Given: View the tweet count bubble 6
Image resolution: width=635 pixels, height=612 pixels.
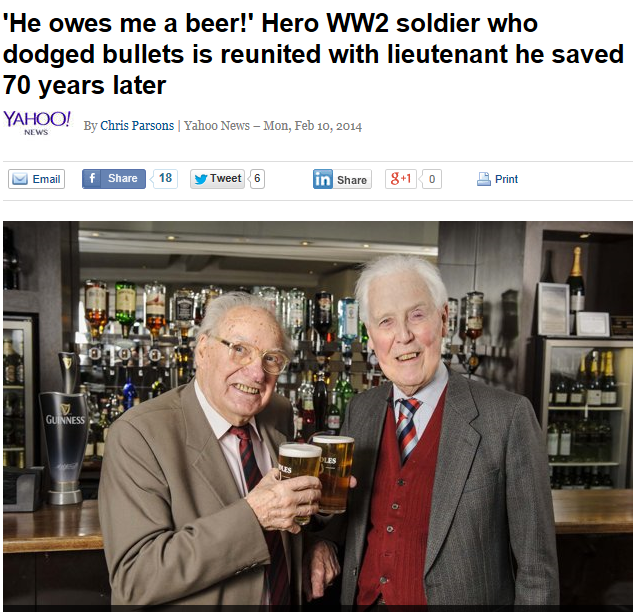Looking at the screenshot, I should point(257,179).
